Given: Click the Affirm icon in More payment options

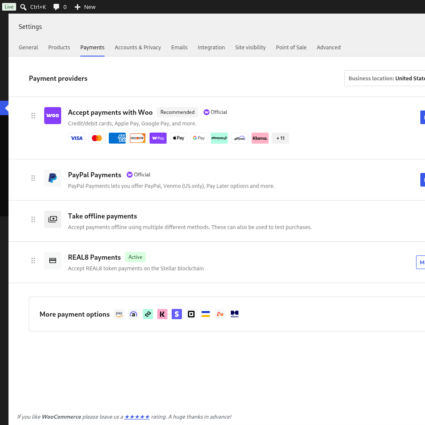Looking at the screenshot, I should pyautogui.click(x=133, y=314).
